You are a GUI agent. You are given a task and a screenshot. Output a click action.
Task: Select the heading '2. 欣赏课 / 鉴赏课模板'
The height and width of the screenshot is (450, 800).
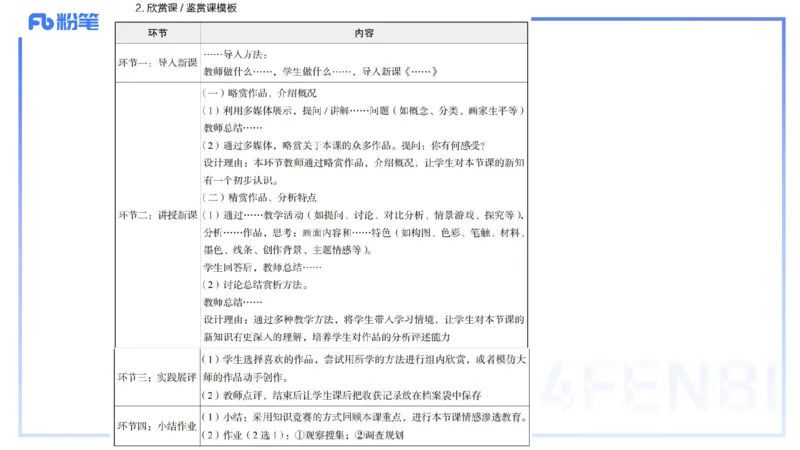(x=186, y=8)
